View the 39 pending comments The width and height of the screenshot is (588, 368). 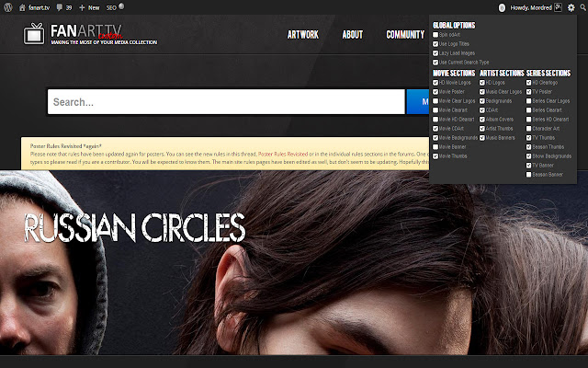click(x=64, y=7)
